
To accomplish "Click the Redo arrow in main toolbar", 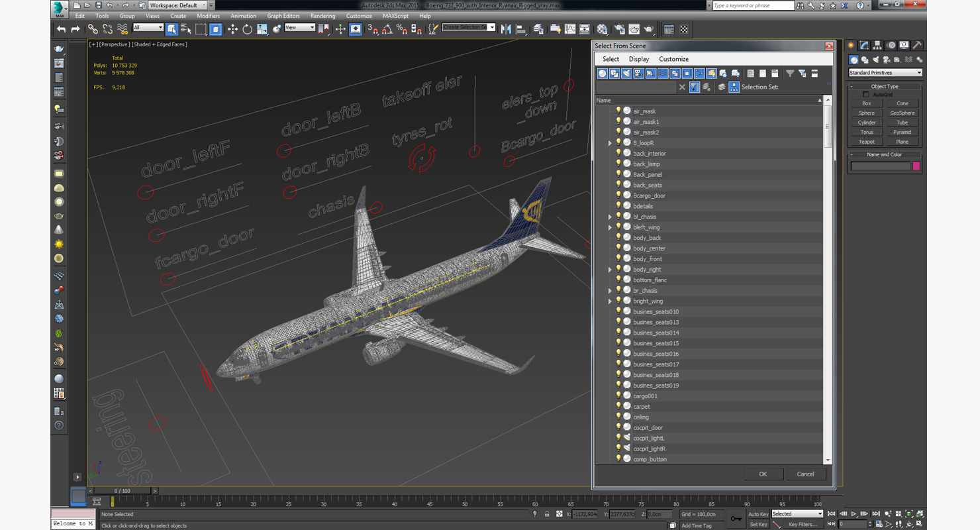I will (75, 29).
